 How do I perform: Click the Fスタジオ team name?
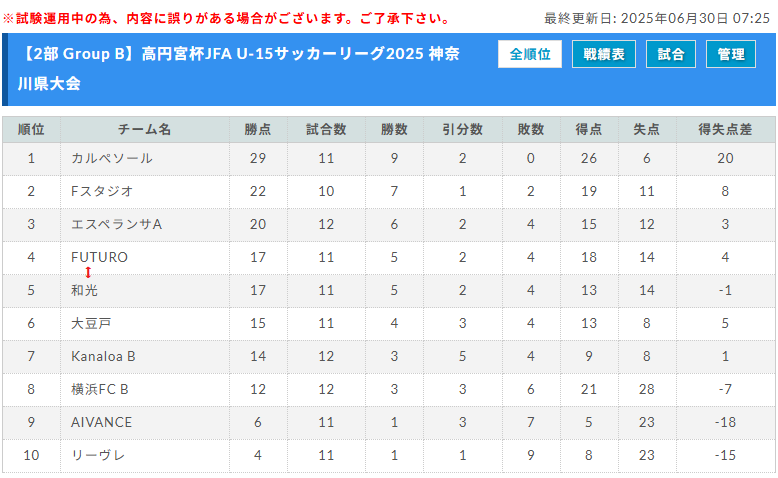tap(102, 191)
